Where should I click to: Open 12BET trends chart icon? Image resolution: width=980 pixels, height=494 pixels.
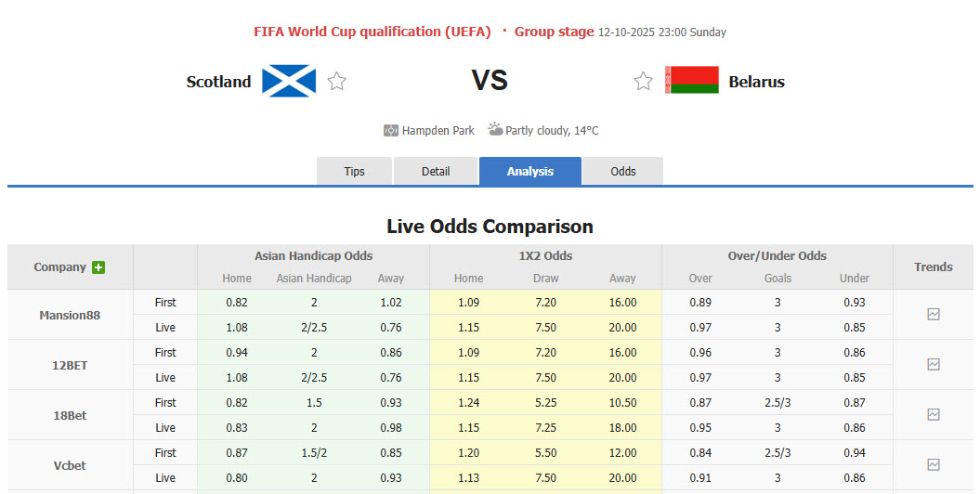934,365
